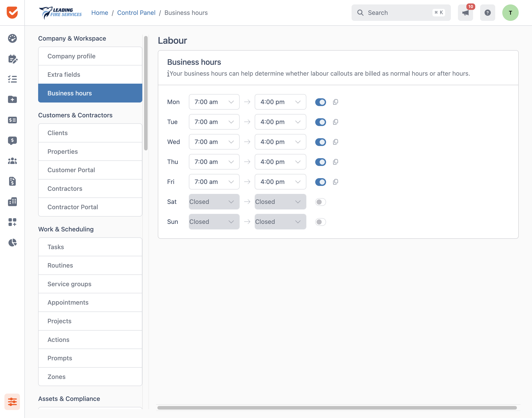Open Friday end time dropdown

click(x=280, y=182)
